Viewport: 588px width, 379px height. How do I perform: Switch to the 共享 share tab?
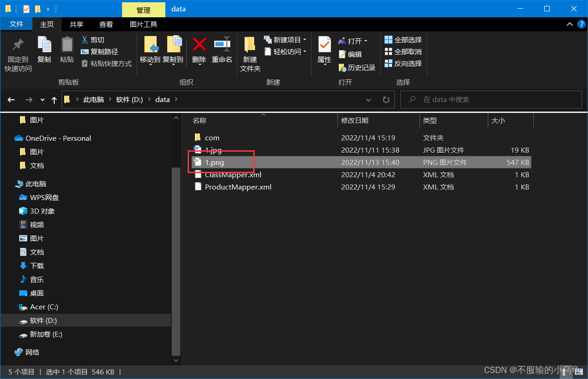pyautogui.click(x=77, y=25)
